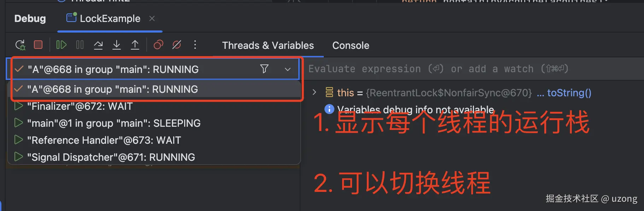644x211 pixels.
Task: Focus the Evaluate expression input field
Action: pos(474,69)
